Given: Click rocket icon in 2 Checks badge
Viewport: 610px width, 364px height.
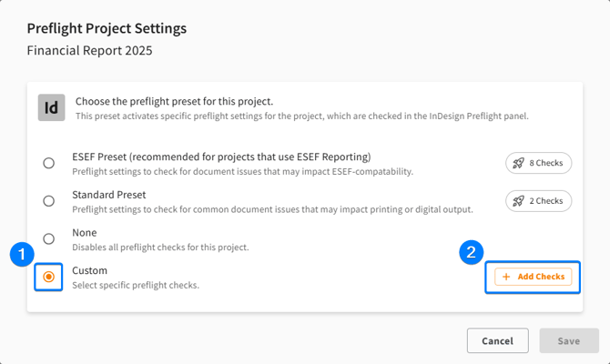Looking at the screenshot, I should point(518,201).
